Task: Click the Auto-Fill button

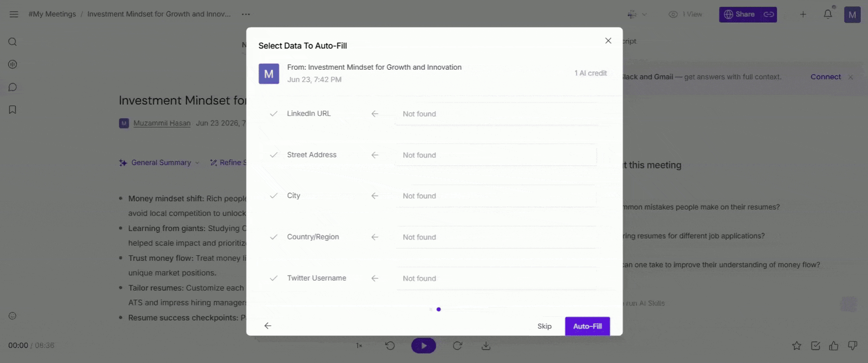Action: [587, 326]
